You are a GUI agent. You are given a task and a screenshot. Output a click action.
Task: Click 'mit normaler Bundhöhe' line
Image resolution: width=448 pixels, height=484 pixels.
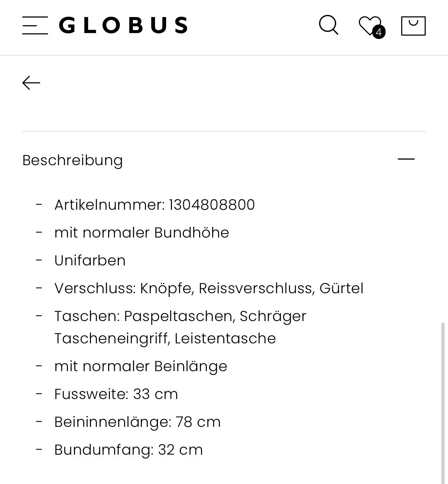click(142, 233)
